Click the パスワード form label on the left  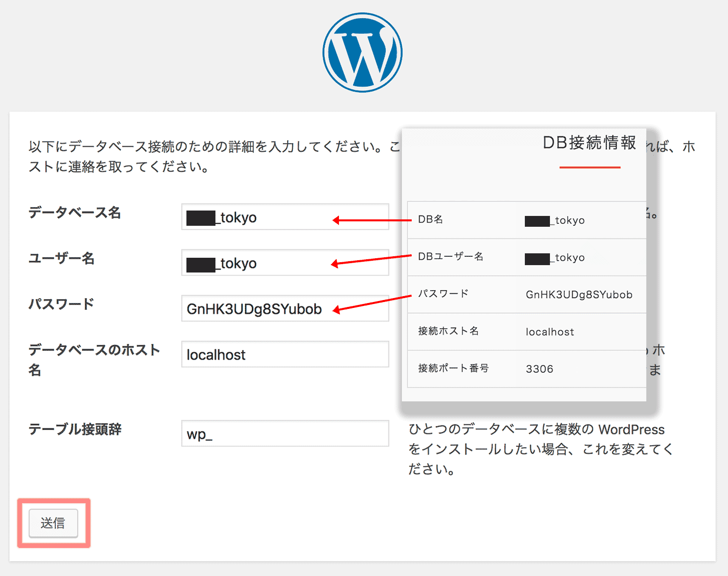click(x=61, y=304)
